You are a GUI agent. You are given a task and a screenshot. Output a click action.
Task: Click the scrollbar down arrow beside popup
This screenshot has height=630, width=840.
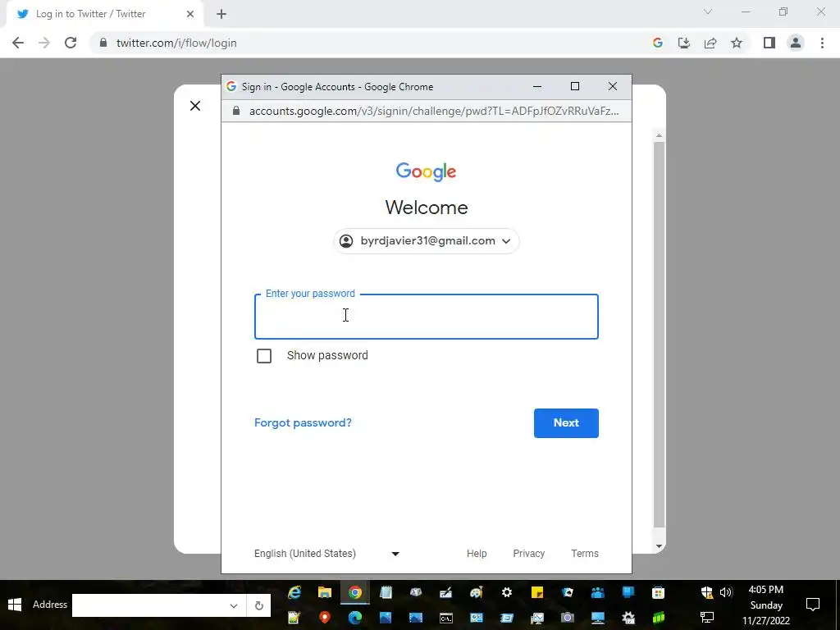coord(659,546)
